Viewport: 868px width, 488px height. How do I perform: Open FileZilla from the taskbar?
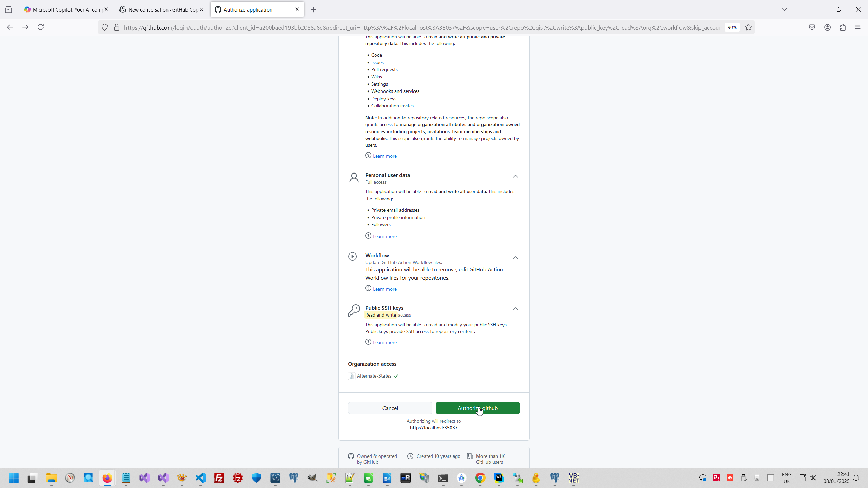[x=219, y=478]
